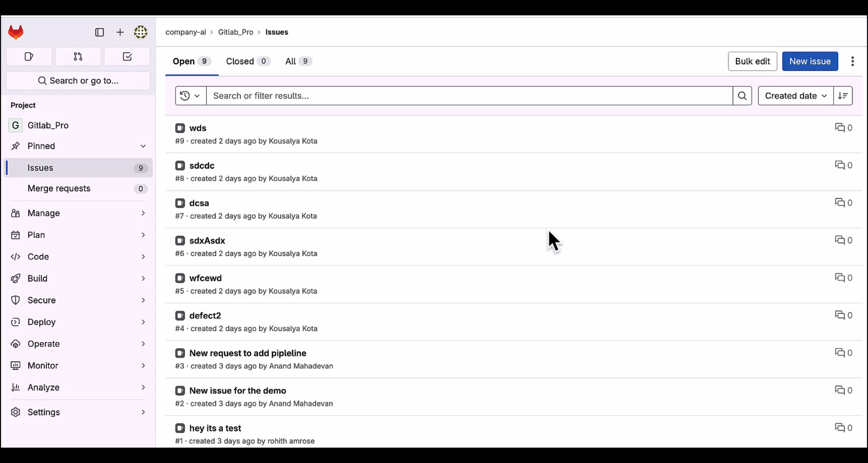The height and width of the screenshot is (463, 868).
Task: Select Merge requests in the sidebar
Action: click(x=79, y=189)
